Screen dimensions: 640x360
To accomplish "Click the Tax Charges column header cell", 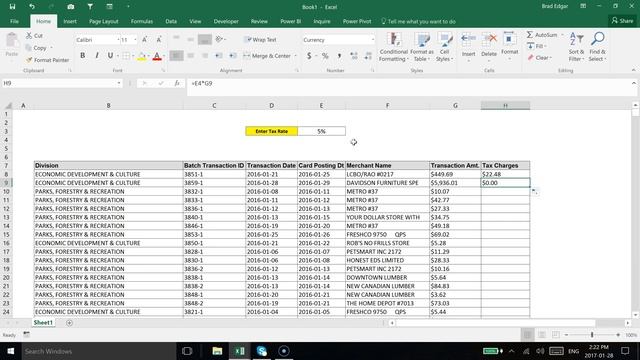I will [505, 165].
